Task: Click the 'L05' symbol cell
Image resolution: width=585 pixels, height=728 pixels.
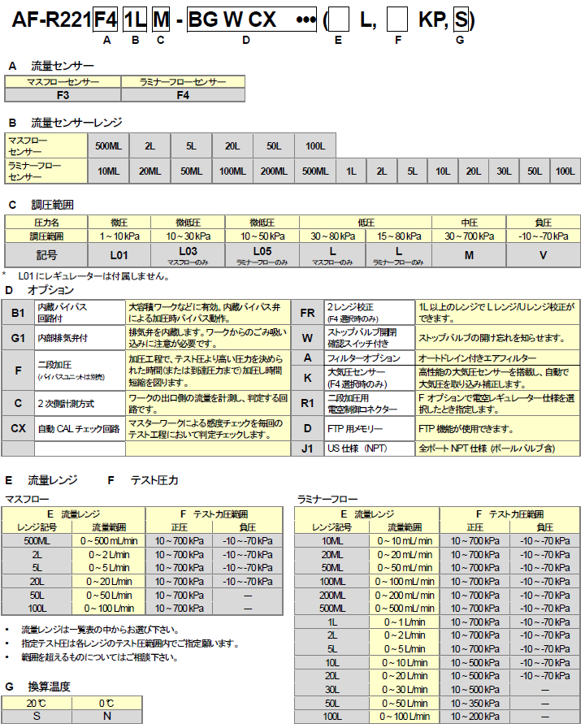Action: [262, 255]
